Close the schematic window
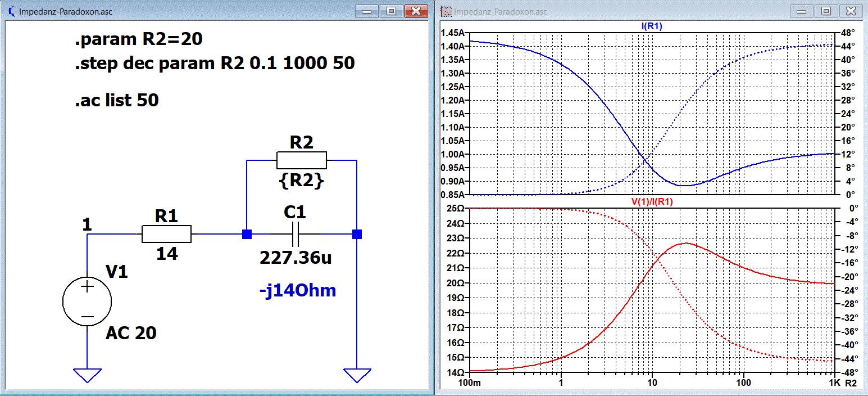868x396 pixels. click(416, 11)
